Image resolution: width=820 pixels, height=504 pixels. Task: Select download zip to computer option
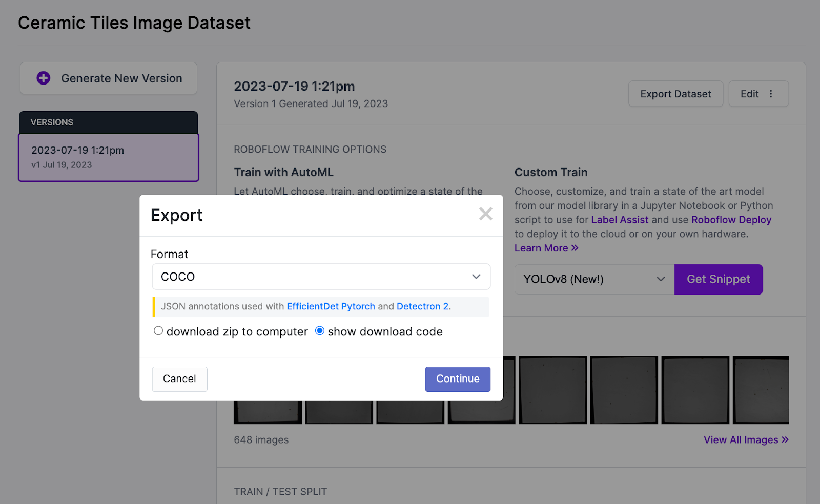[x=158, y=331]
